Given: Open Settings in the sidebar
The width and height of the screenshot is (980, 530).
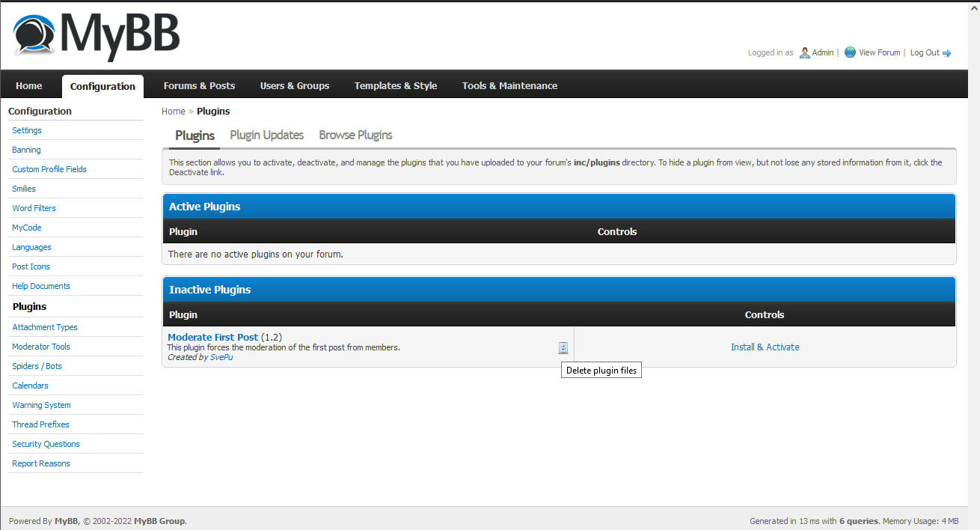Looking at the screenshot, I should click(27, 130).
